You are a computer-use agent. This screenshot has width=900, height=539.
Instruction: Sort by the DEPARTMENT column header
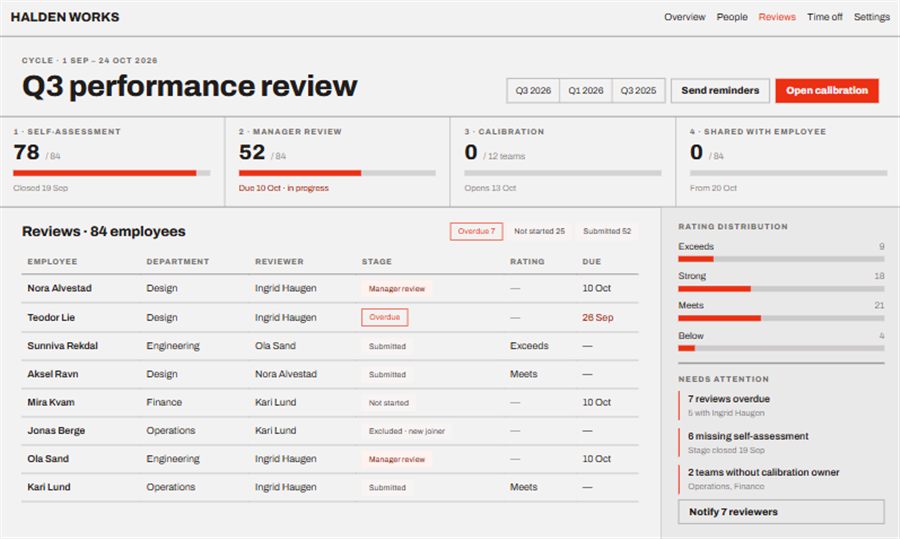click(x=177, y=261)
